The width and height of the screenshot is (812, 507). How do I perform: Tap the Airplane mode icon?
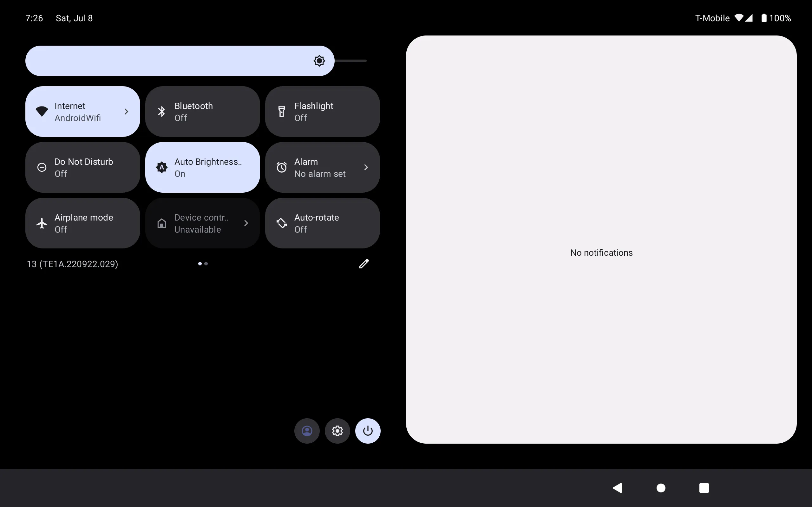(42, 222)
